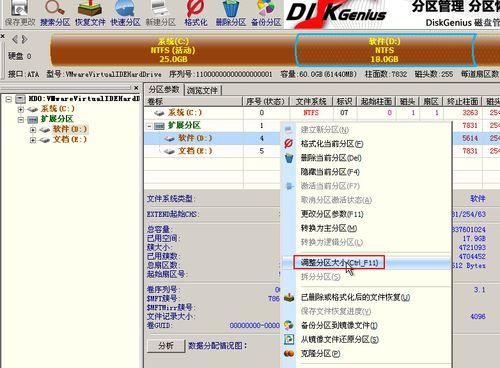Choose 建立新分区(N) in the context menu
This screenshot has height=368, width=500.
click(366, 130)
